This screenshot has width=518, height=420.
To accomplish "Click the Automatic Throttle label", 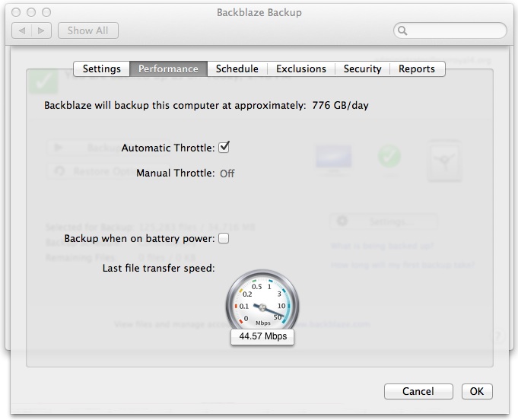I will tap(168, 148).
